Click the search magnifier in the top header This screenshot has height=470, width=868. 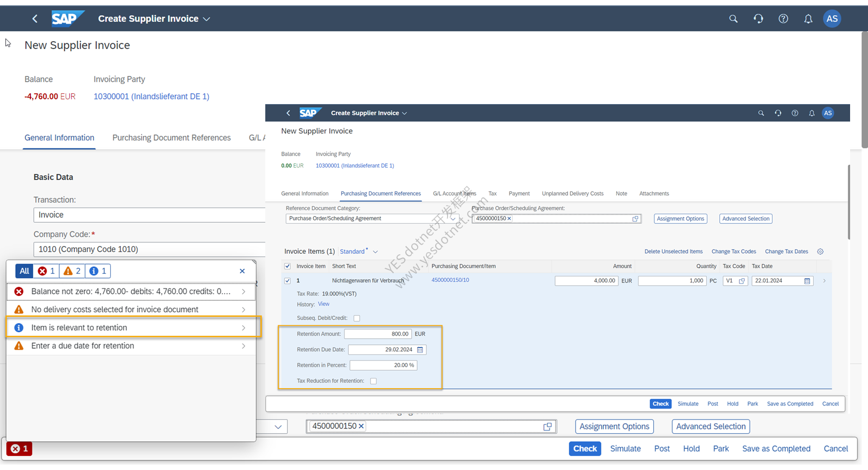pos(733,19)
